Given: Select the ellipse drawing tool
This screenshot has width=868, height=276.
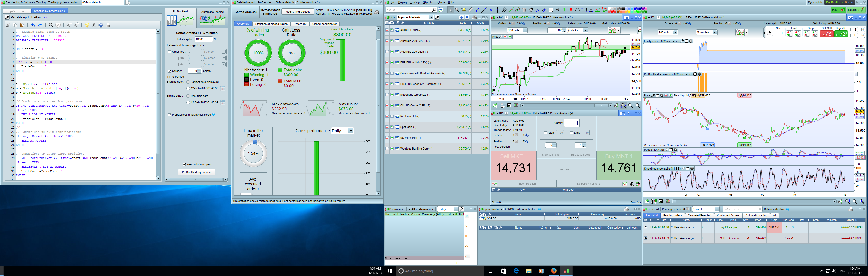Looking at the screenshot, I should click(578, 10).
